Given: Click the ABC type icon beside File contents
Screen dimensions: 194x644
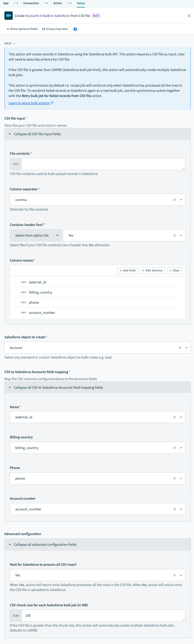Looking at the screenshot, I should point(16,164).
